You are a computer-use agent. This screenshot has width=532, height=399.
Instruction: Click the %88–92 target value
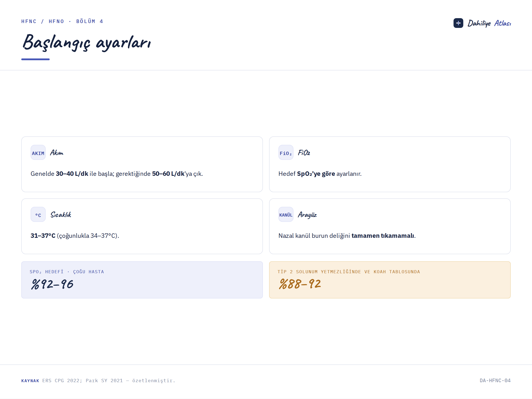(x=300, y=284)
